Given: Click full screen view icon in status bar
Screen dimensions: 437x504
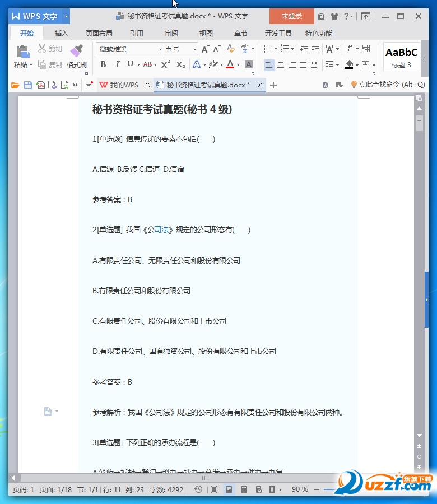Looking at the screenshot, I should [214, 489].
